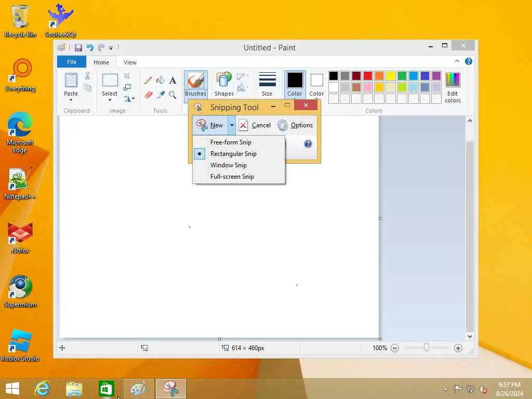The height and width of the screenshot is (399, 532).
Task: Click the Paint Help question mark icon
Action: (469, 61)
